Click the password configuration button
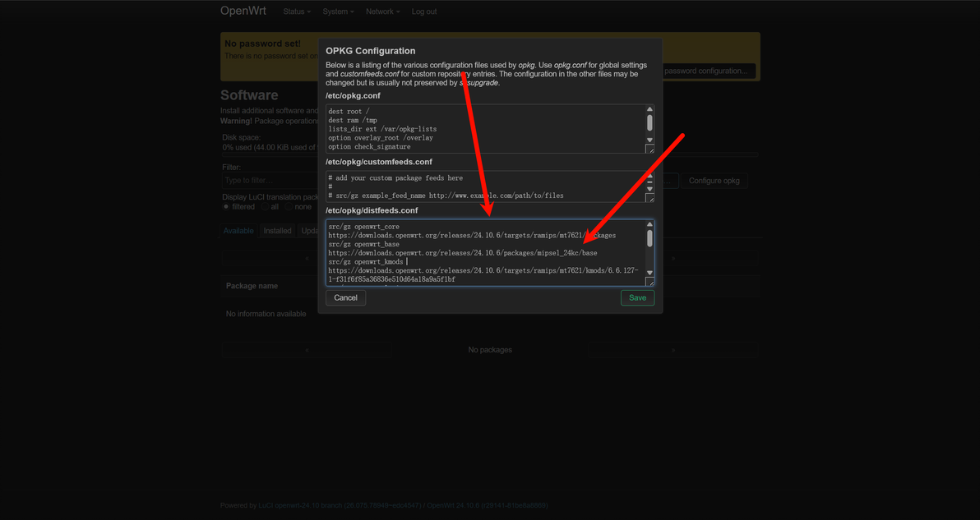Viewport: 980px width, 520px height. point(707,71)
